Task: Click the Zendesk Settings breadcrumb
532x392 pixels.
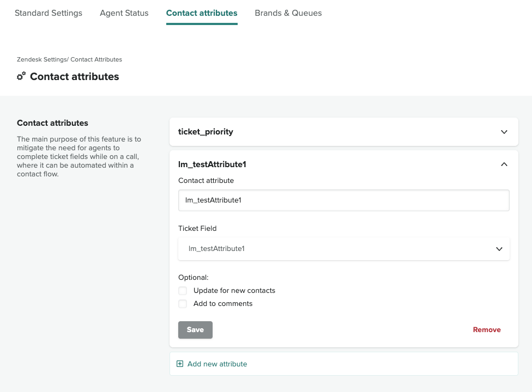Action: (41, 59)
